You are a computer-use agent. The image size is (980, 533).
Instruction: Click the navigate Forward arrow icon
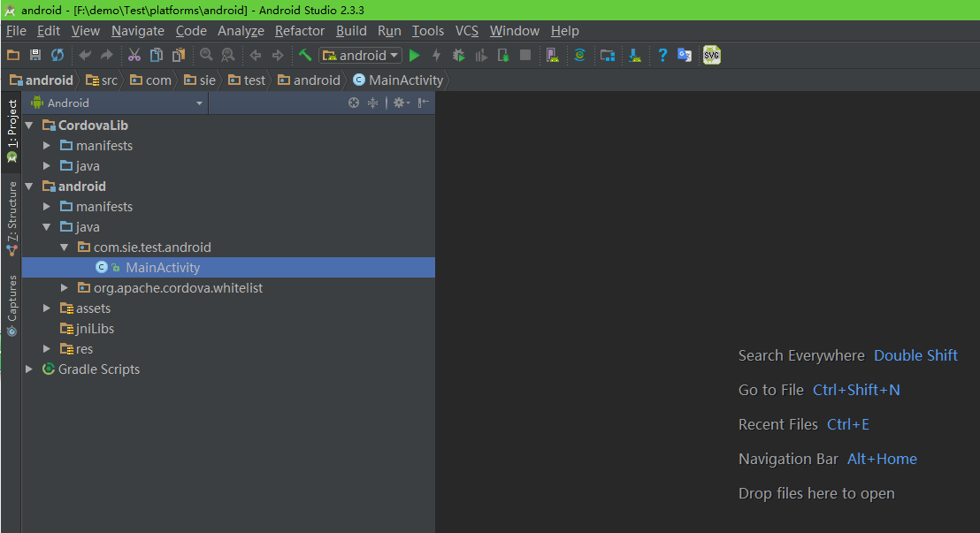pos(278,55)
